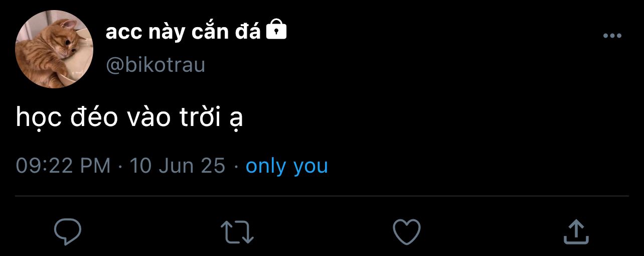Select the 09:22 PM timestamp

pyautogui.click(x=63, y=166)
